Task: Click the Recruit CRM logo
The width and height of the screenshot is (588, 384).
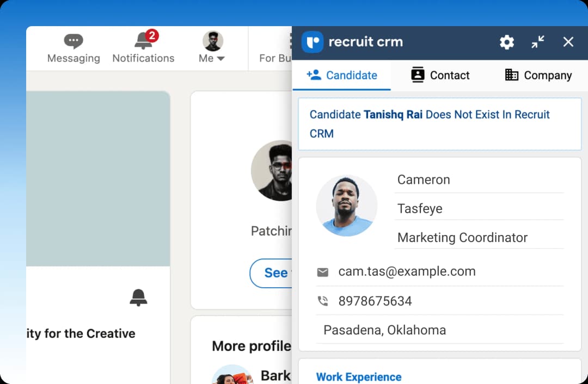Action: click(312, 42)
